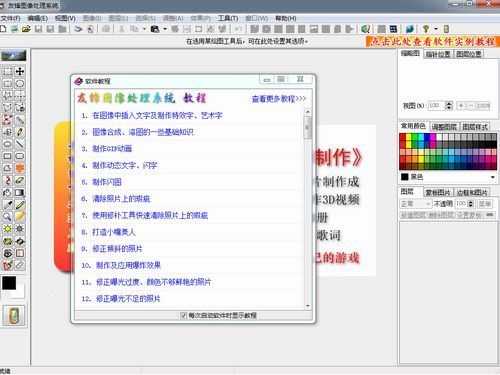Toggle the 每次启动软件时显示教程 checkbox
The image size is (500, 375).
point(183,315)
